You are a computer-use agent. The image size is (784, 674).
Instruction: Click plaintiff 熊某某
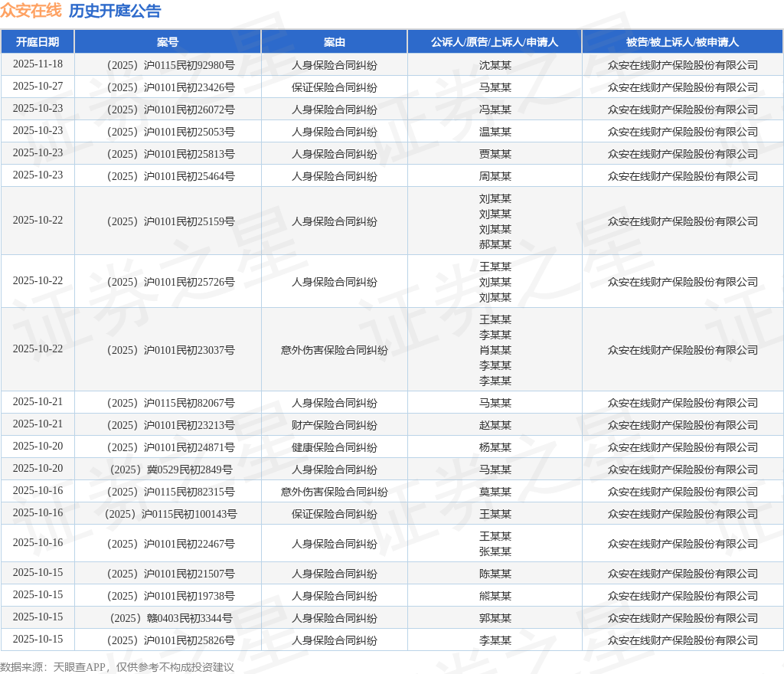point(495,596)
